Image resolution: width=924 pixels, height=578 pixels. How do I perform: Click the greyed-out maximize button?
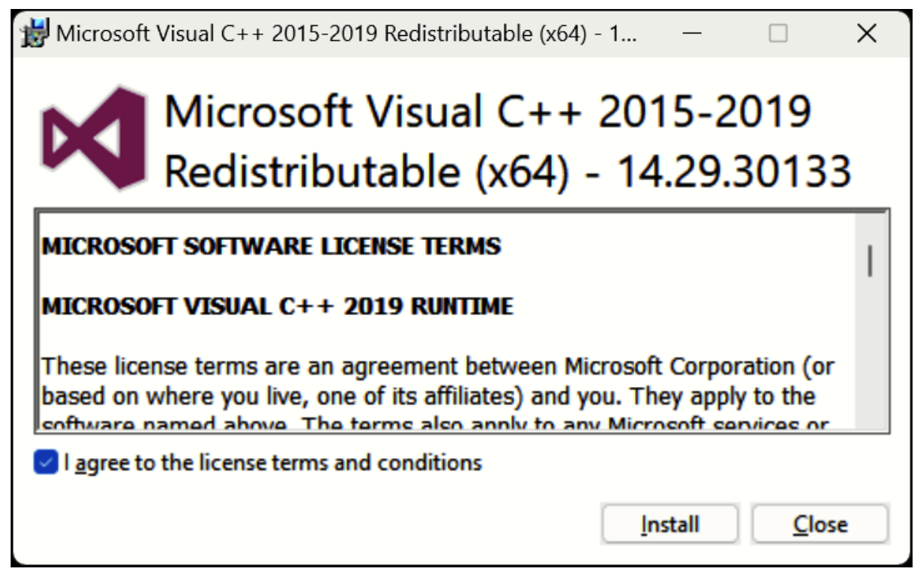tap(779, 34)
